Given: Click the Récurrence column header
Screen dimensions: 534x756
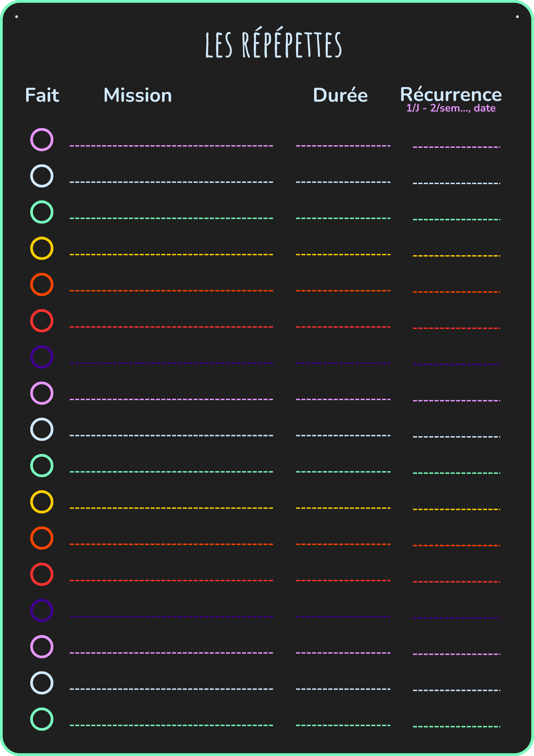Looking at the screenshot, I should tap(451, 94).
